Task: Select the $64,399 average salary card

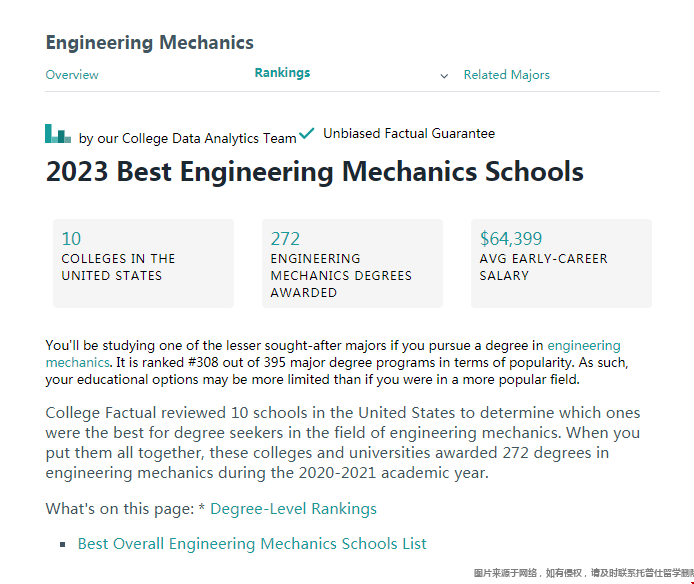Action: pos(561,263)
